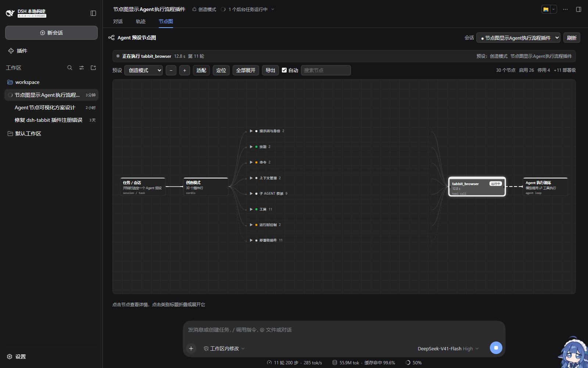This screenshot has width=588, height=368.
Task: Zoom in the node graph with plus
Action: click(x=184, y=70)
